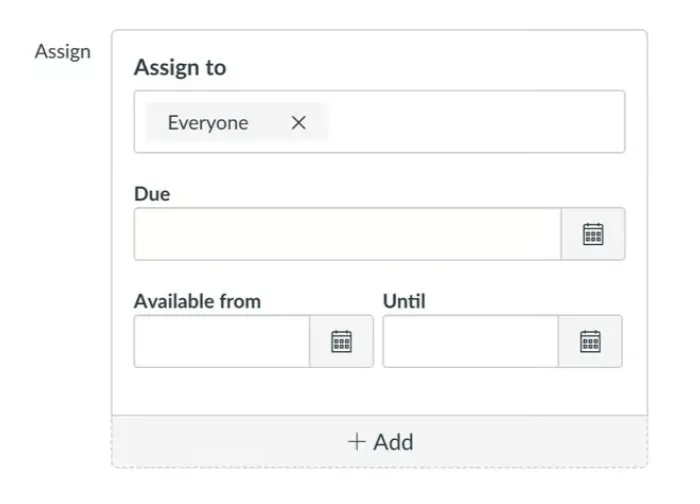
Task: Select the Everyone assignee pill
Action: (208, 123)
